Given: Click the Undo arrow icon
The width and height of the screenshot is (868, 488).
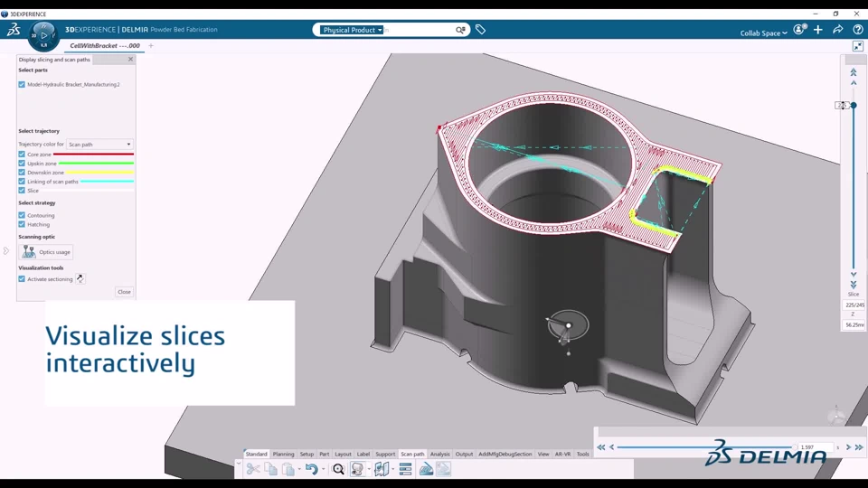Looking at the screenshot, I should pyautogui.click(x=311, y=469).
